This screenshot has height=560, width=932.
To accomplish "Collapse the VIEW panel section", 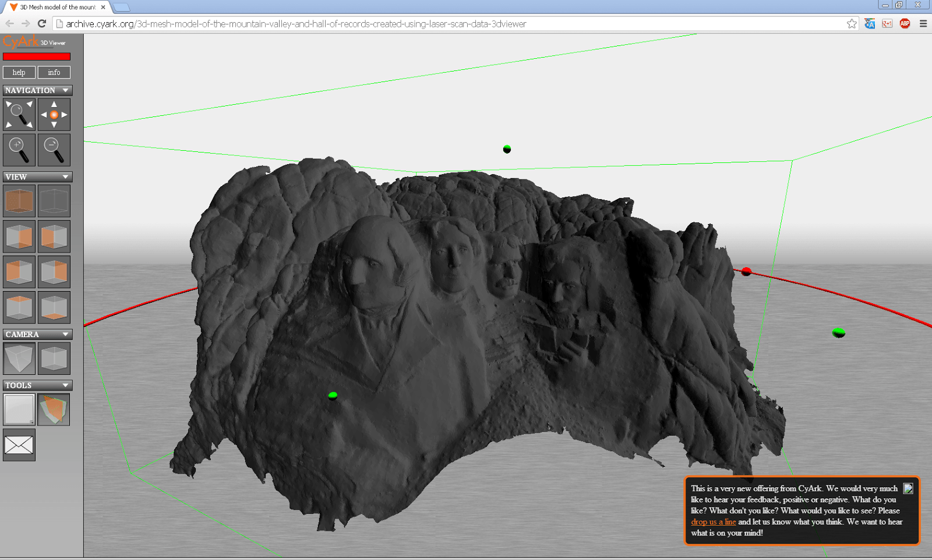I will [66, 177].
